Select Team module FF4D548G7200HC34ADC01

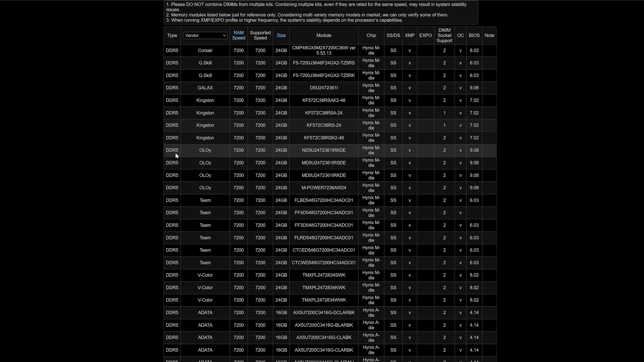[x=324, y=213]
